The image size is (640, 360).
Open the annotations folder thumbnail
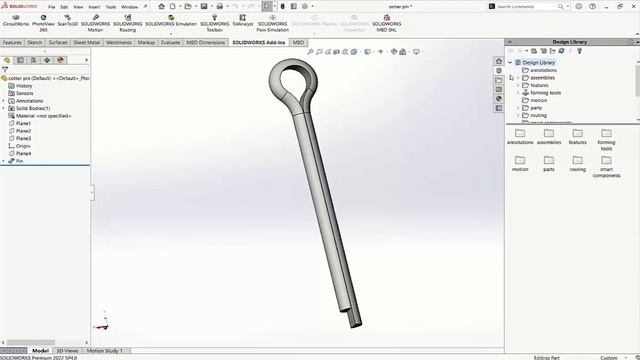pos(520,137)
